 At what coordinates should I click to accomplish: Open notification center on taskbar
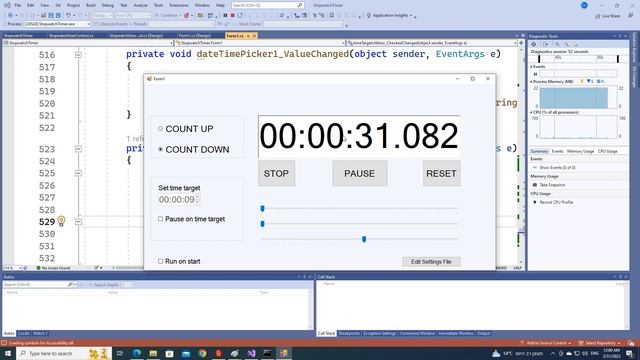click(x=629, y=353)
